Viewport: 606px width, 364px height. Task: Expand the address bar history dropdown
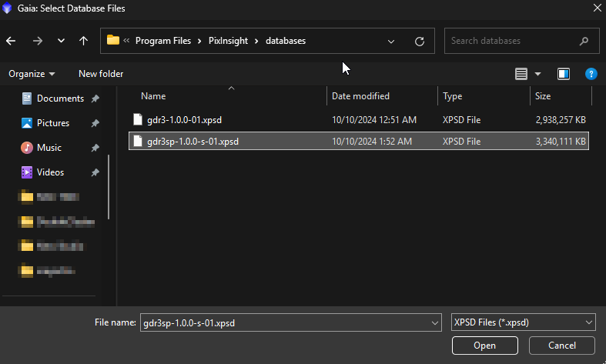point(392,41)
